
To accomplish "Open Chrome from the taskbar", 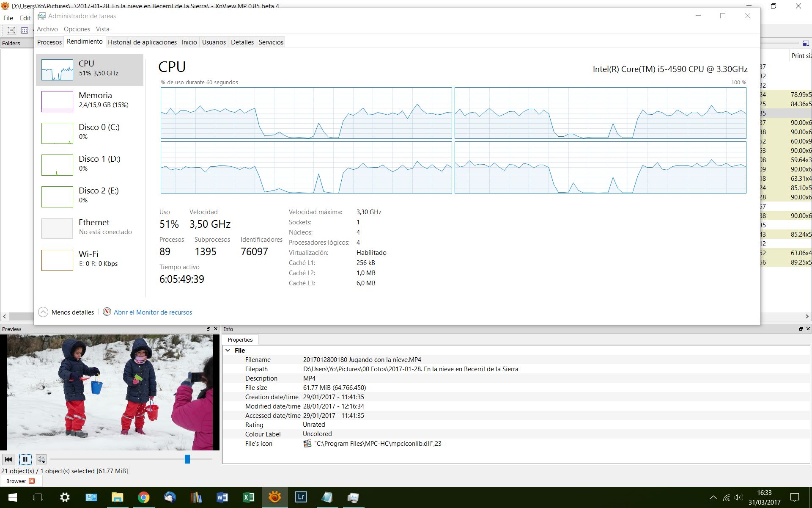I will click(143, 497).
